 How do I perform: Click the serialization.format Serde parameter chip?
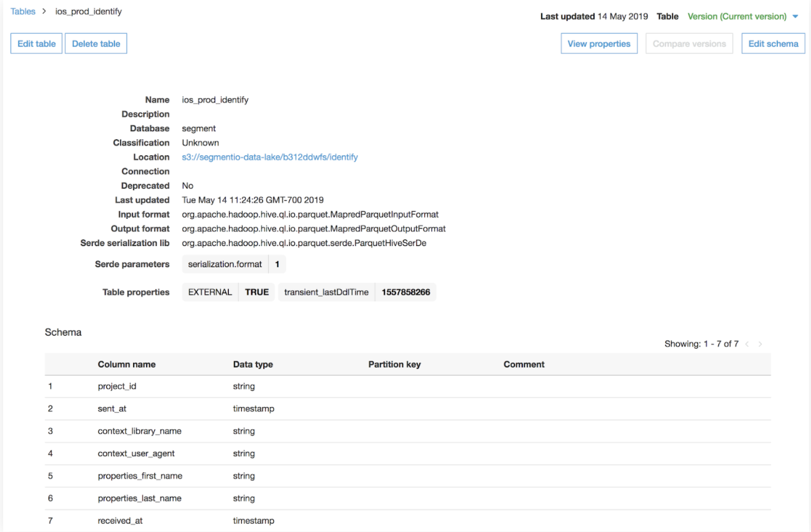[x=225, y=264]
